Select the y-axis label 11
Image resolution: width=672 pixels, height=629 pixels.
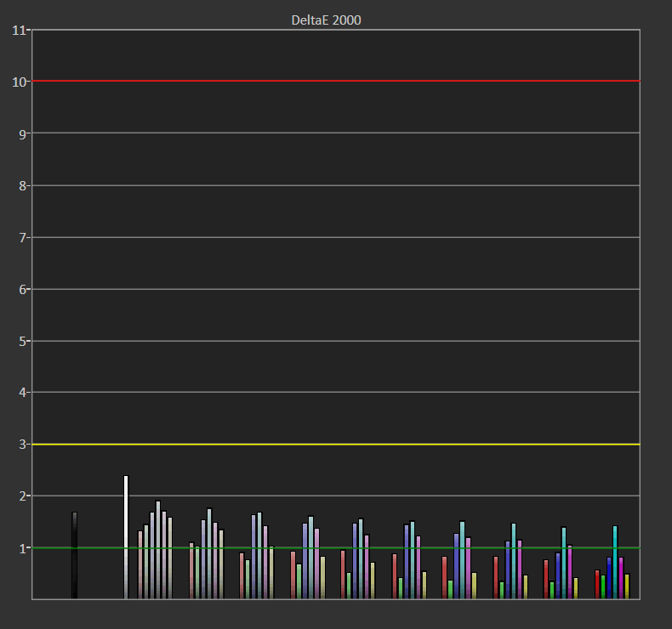pos(19,31)
